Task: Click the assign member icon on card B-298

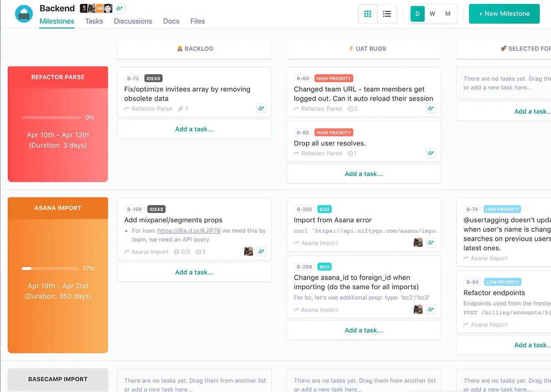Action: [431, 309]
